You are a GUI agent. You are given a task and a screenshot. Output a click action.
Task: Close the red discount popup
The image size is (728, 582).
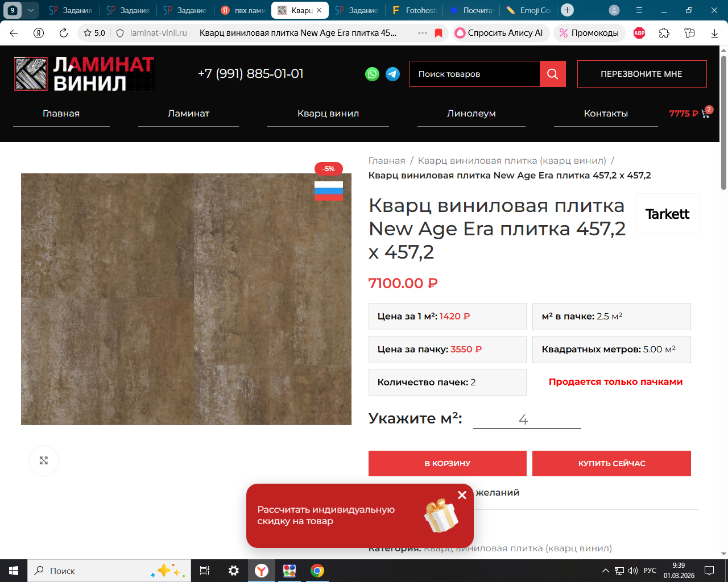(x=462, y=495)
